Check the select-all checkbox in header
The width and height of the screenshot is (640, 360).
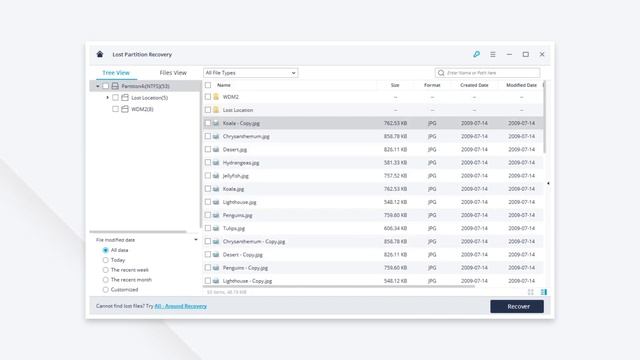click(x=208, y=85)
